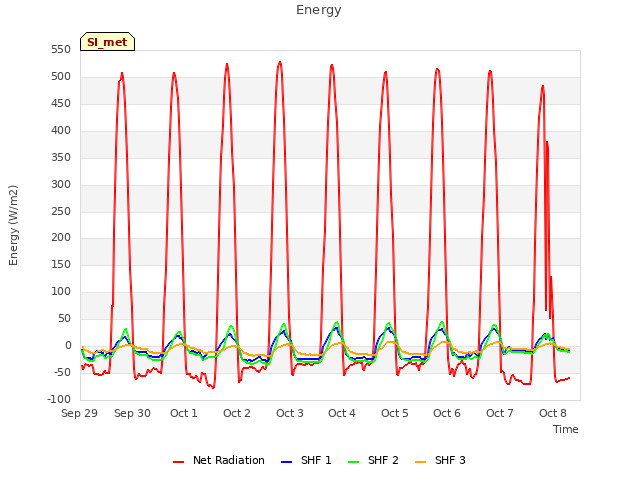Toggle the SHF 3 legend entry

tap(440, 460)
